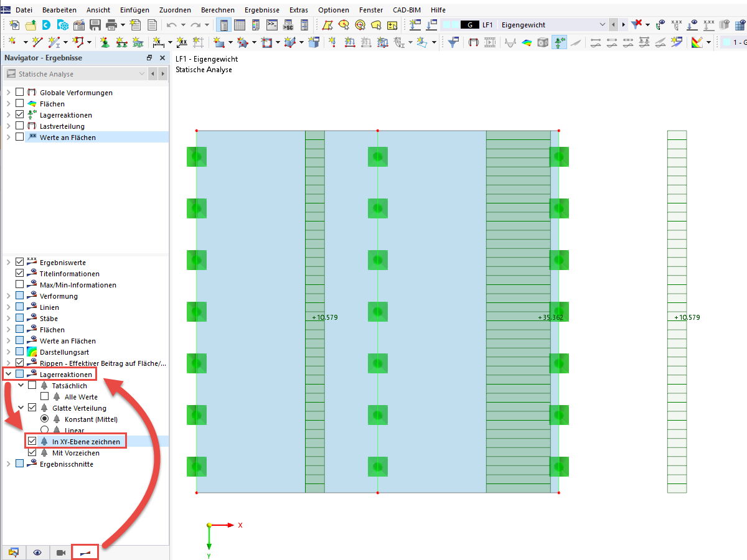Open the Data navigator tab icon
The height and width of the screenshot is (560, 747).
click(14, 552)
